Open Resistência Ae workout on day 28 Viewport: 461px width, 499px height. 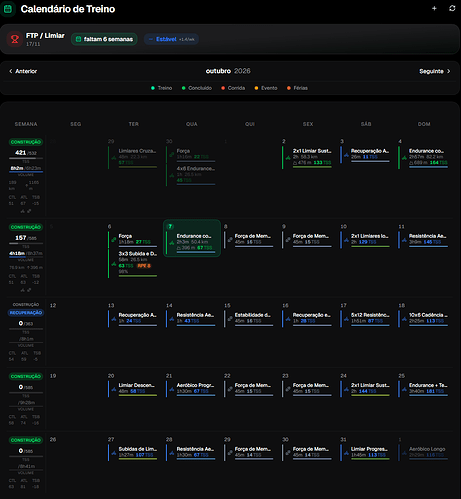(191, 453)
